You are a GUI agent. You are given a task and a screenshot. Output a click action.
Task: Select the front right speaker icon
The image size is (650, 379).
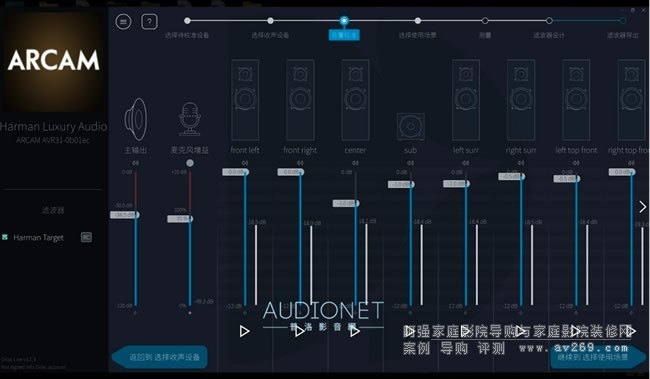(x=300, y=100)
